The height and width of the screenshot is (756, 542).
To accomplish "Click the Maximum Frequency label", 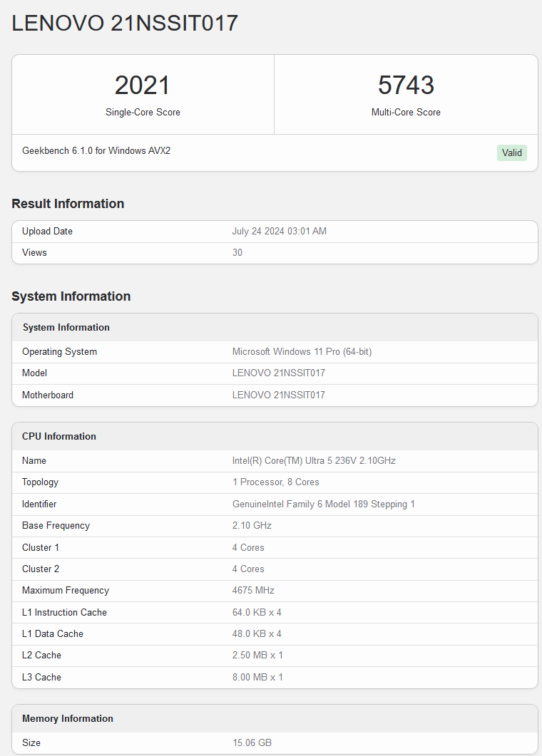I will tap(66, 591).
